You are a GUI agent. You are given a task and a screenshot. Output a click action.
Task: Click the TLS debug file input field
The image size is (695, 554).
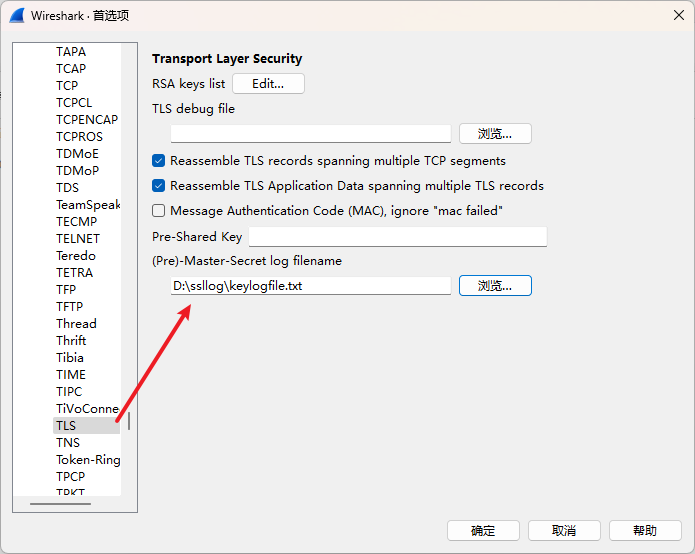pyautogui.click(x=310, y=134)
